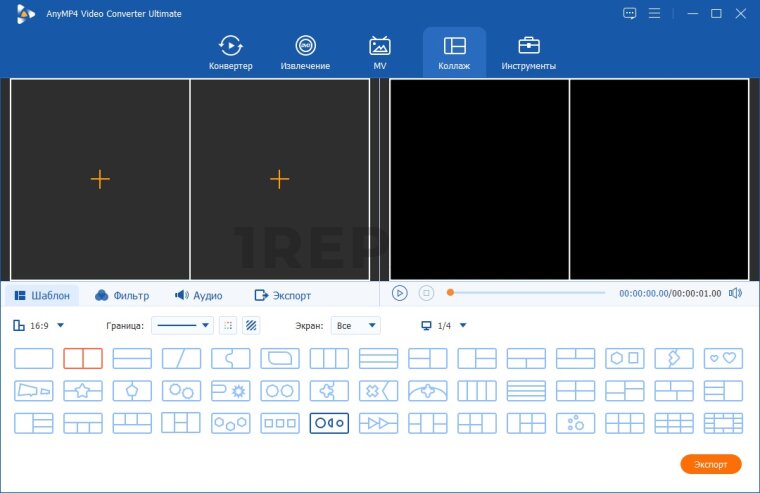Toggle the diagonal hatch border pattern icon

pos(251,325)
